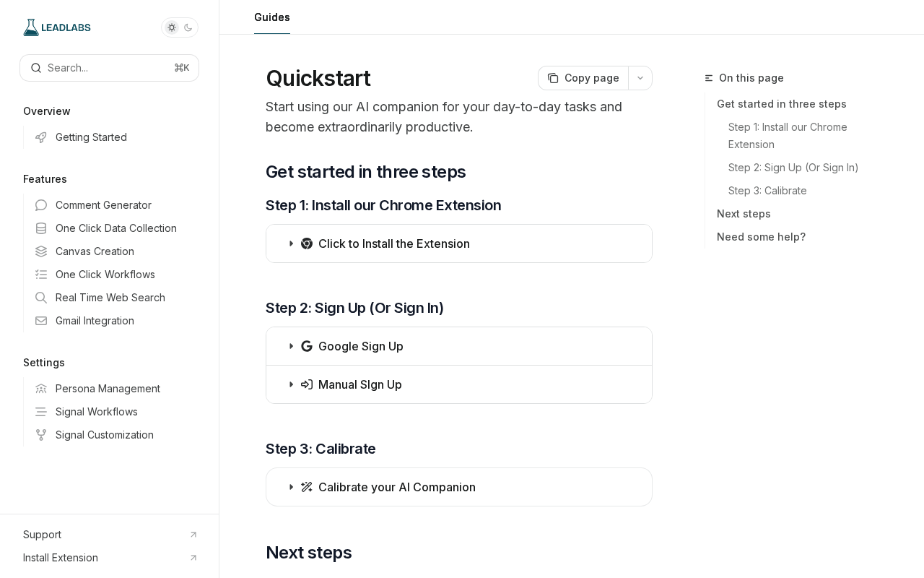
Task: Switch to dark mode with moon toggle
Action: (188, 27)
